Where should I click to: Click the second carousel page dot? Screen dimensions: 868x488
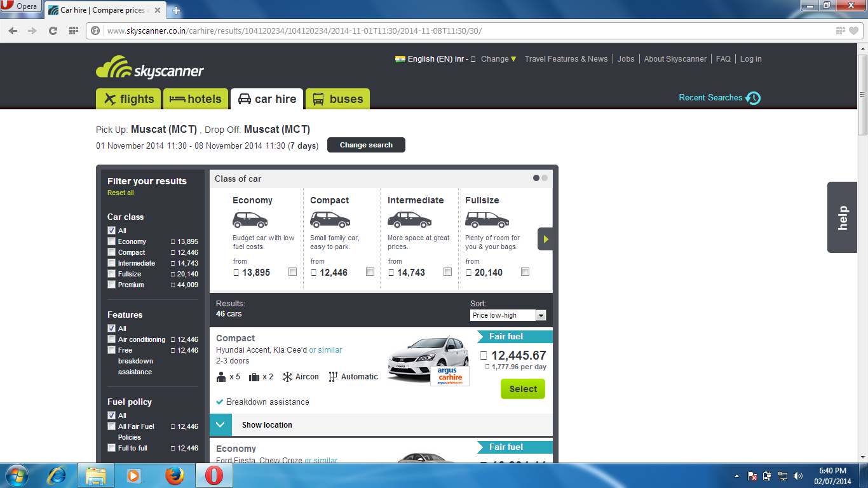(545, 179)
